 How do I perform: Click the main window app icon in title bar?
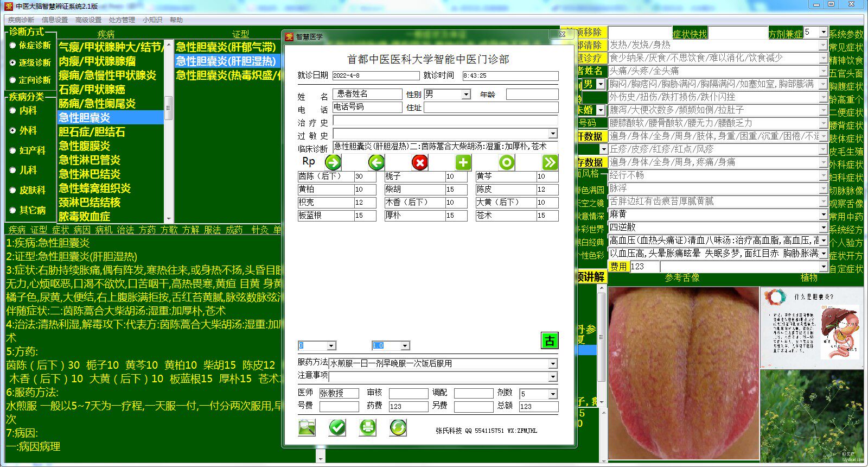pyautogui.click(x=8, y=6)
